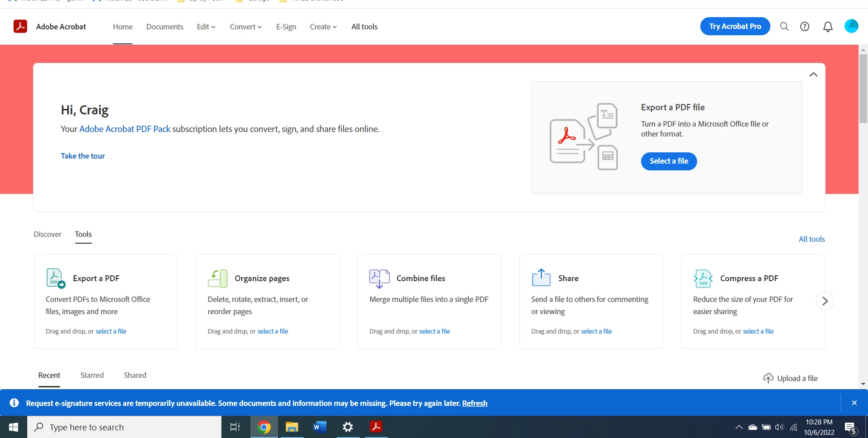Show more tools with the right arrow
The height and width of the screenshot is (438, 868).
click(x=825, y=301)
